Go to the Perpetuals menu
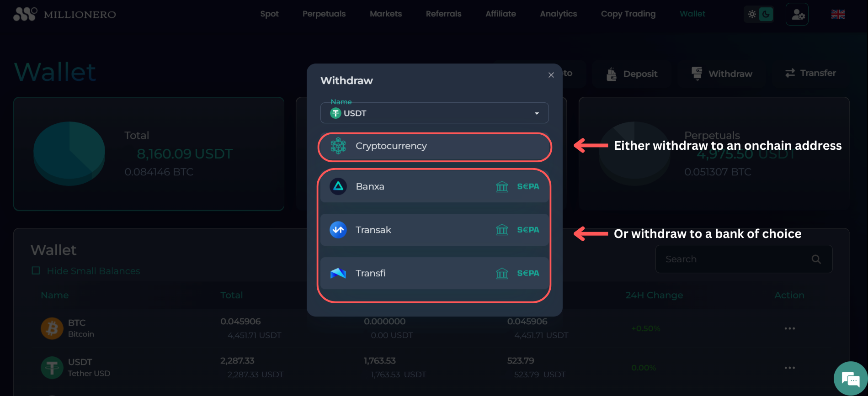868x396 pixels. (324, 14)
